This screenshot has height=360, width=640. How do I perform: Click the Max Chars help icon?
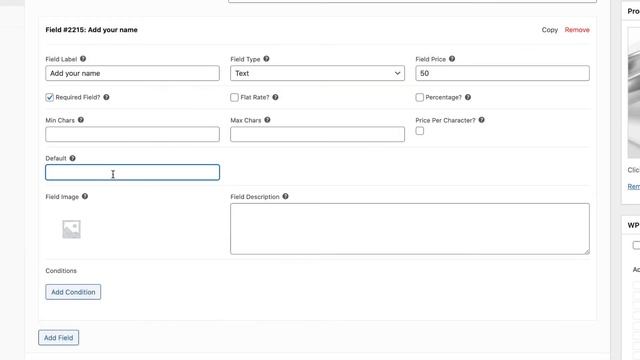point(267,120)
